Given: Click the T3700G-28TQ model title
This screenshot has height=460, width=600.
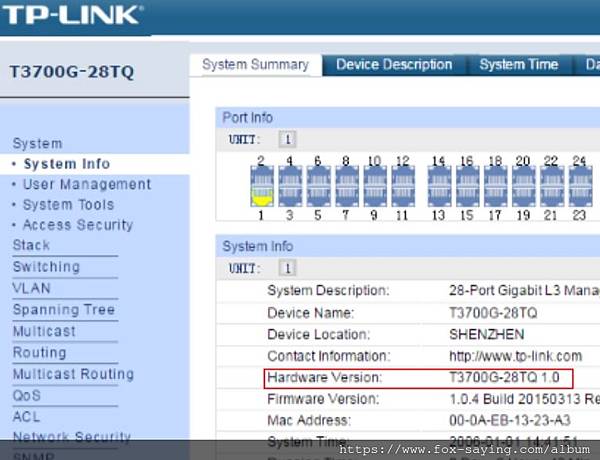Looking at the screenshot, I should pos(72,72).
